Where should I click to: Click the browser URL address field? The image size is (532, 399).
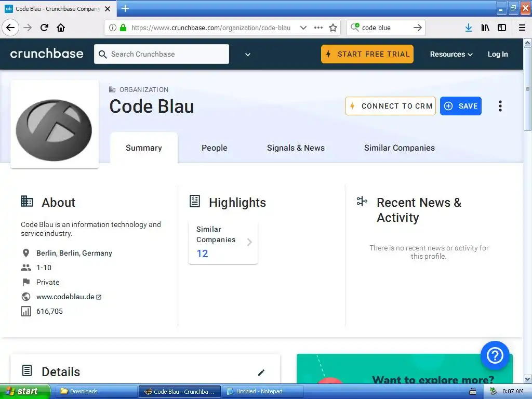click(x=211, y=28)
